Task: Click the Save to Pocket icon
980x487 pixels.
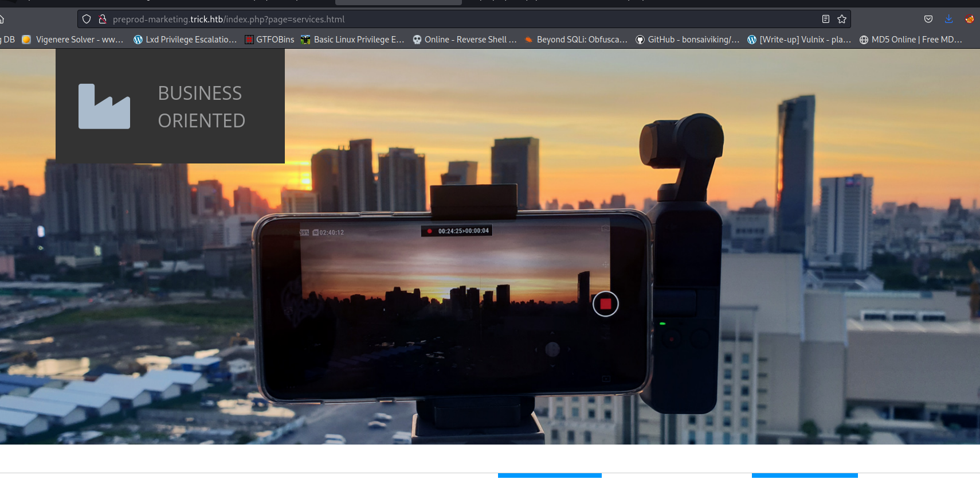Action: (928, 19)
